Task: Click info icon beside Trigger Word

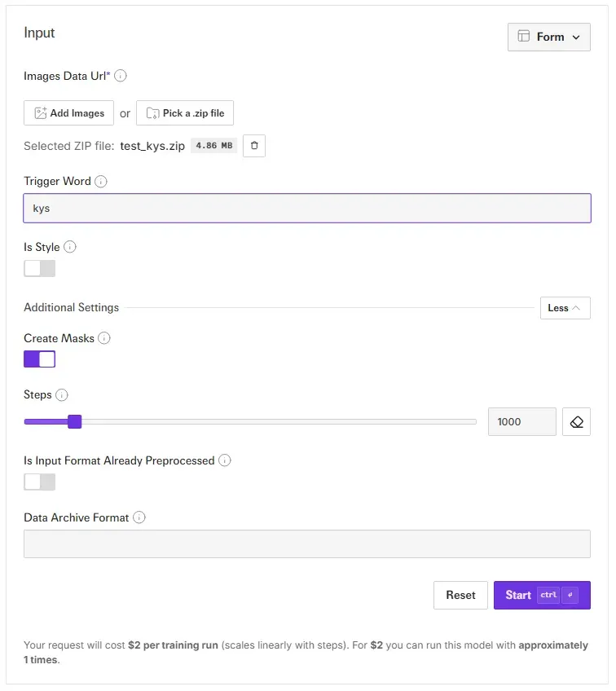Action: click(101, 182)
